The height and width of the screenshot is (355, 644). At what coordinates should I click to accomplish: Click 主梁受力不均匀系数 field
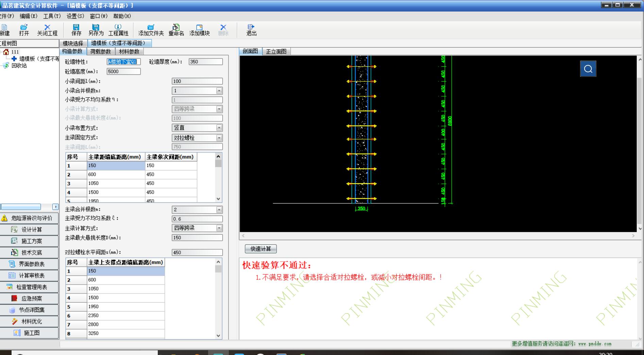pos(197,219)
